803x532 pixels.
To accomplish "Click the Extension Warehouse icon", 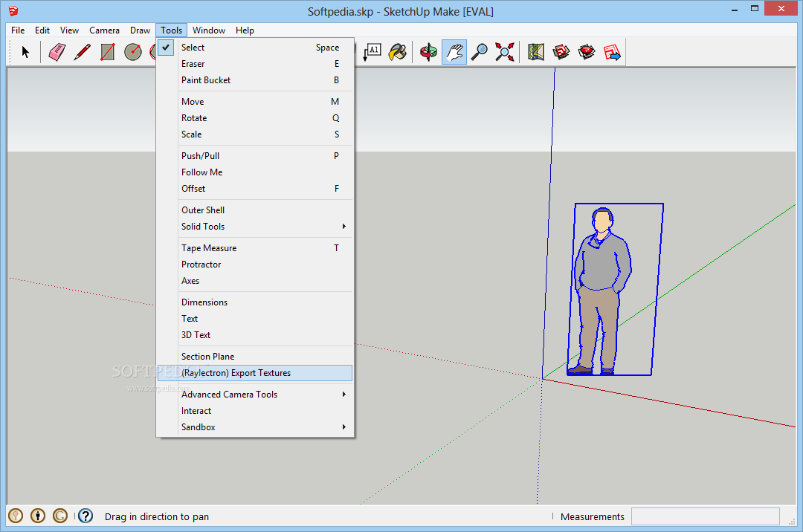I will point(587,52).
